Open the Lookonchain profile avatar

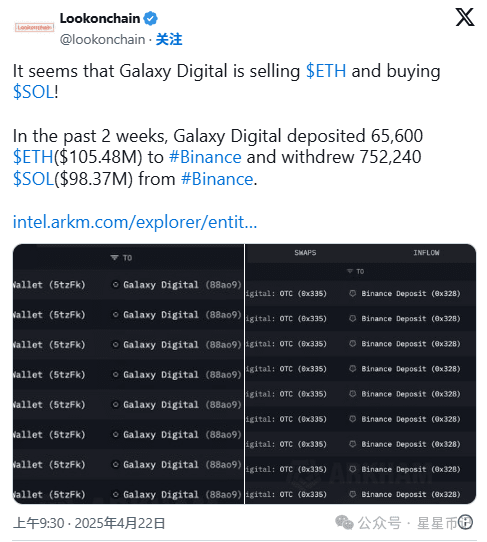tap(34, 27)
